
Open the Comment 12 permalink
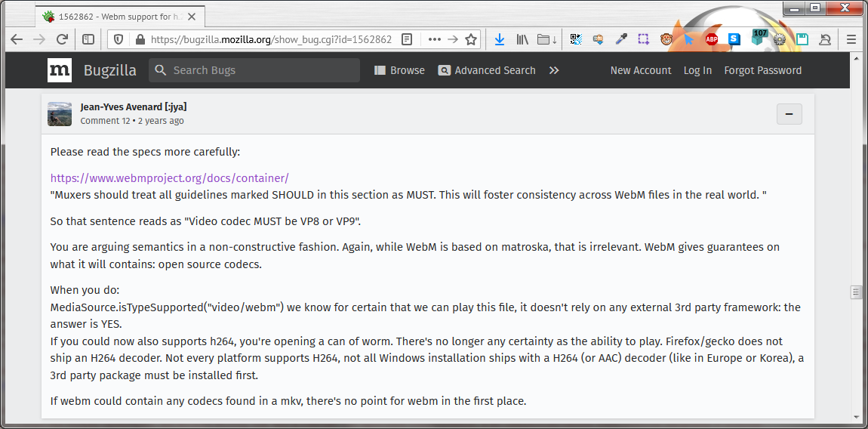click(x=105, y=121)
